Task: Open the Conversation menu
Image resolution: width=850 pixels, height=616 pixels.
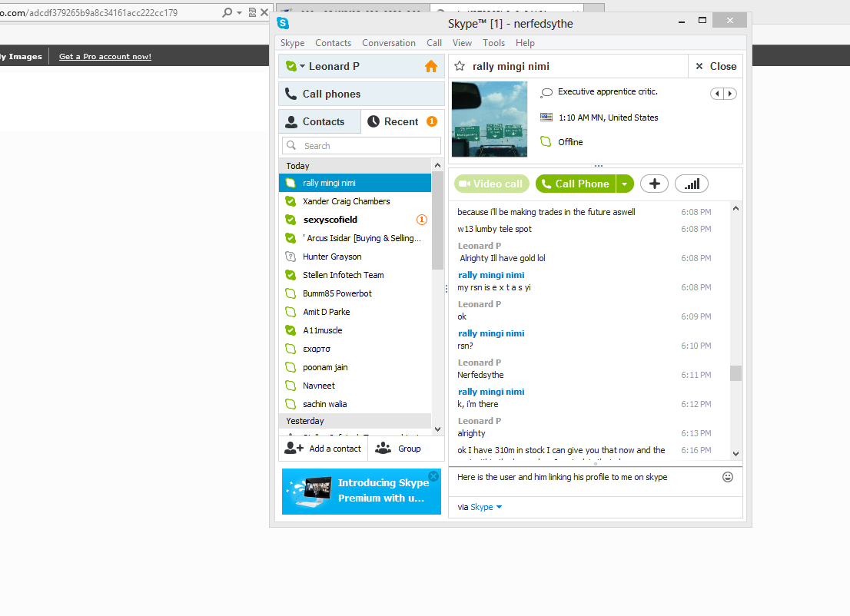Action: point(389,43)
